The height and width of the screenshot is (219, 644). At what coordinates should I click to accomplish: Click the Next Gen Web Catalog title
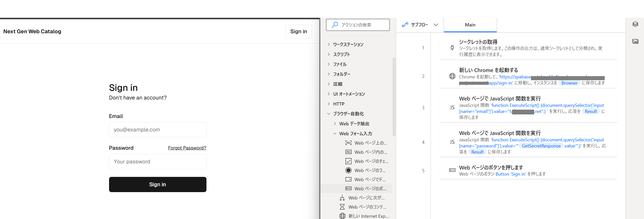point(32,31)
